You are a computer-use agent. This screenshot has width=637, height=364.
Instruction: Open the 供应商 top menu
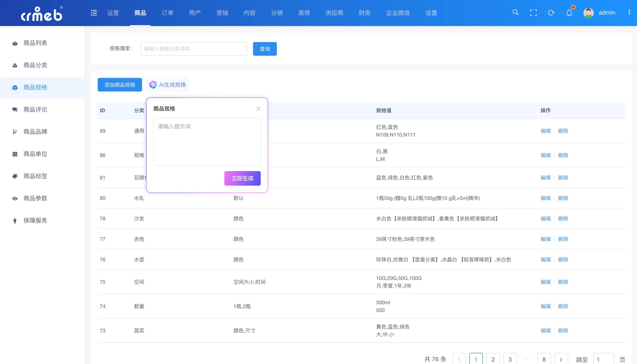[334, 13]
